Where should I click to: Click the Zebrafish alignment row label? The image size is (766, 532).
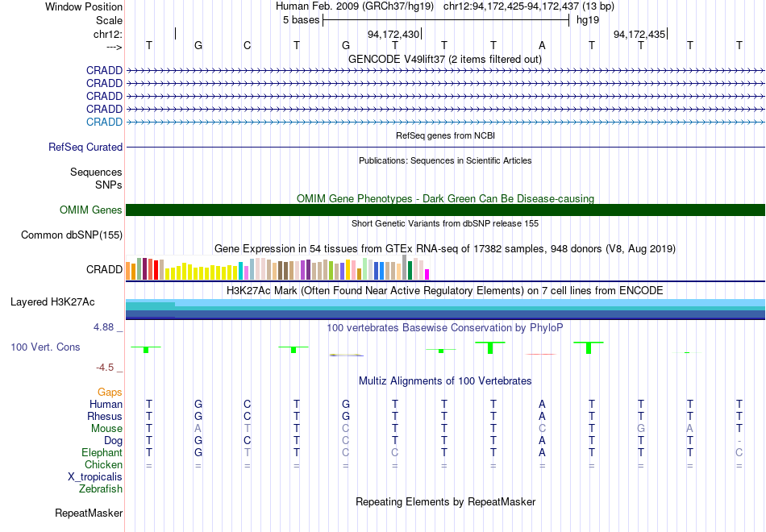coord(101,489)
